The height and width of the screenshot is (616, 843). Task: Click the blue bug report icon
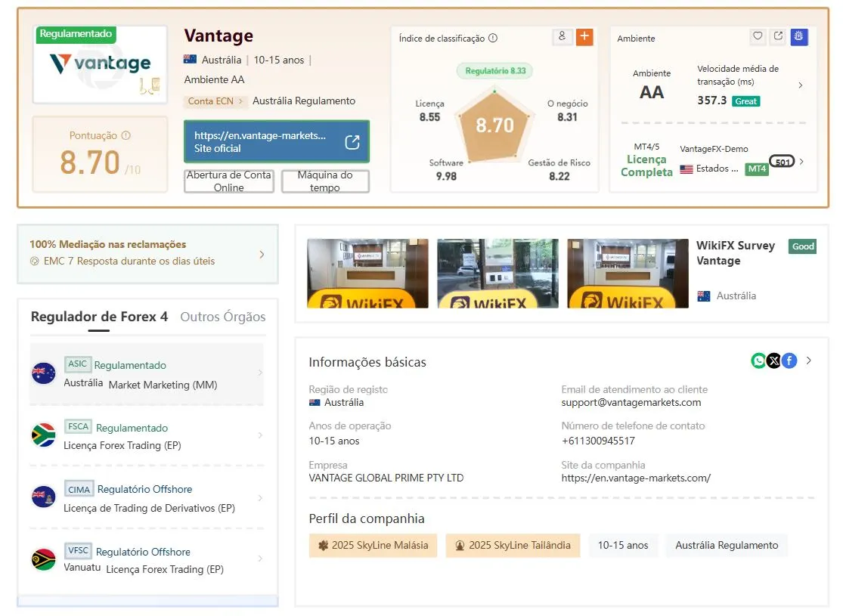tap(799, 36)
